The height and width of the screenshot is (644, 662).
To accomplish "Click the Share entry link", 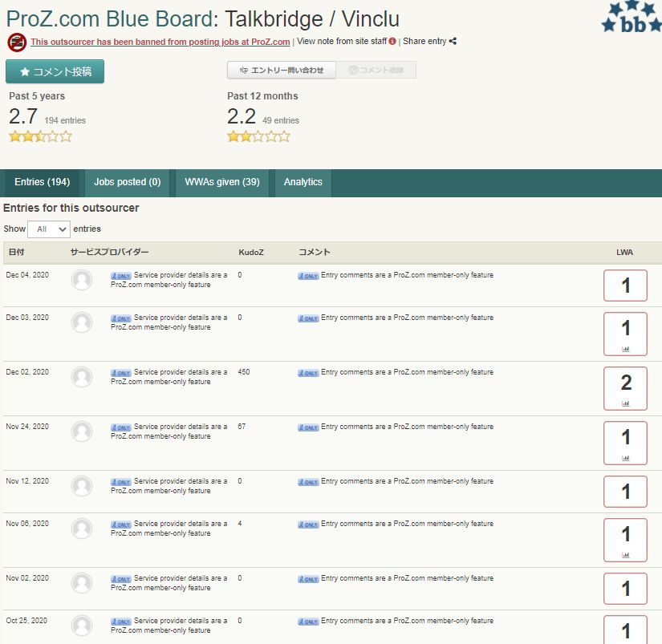I will point(424,42).
